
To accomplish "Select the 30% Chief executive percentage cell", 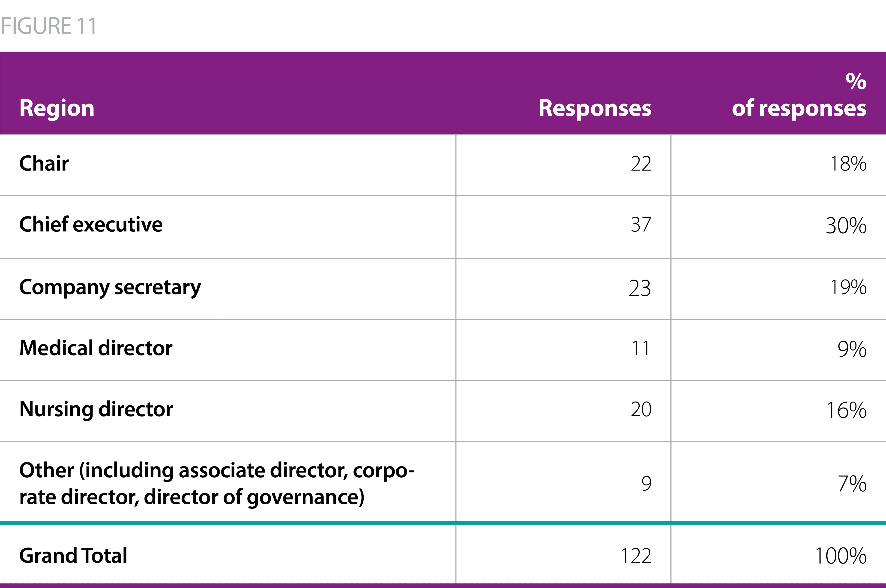I will coord(846,226).
